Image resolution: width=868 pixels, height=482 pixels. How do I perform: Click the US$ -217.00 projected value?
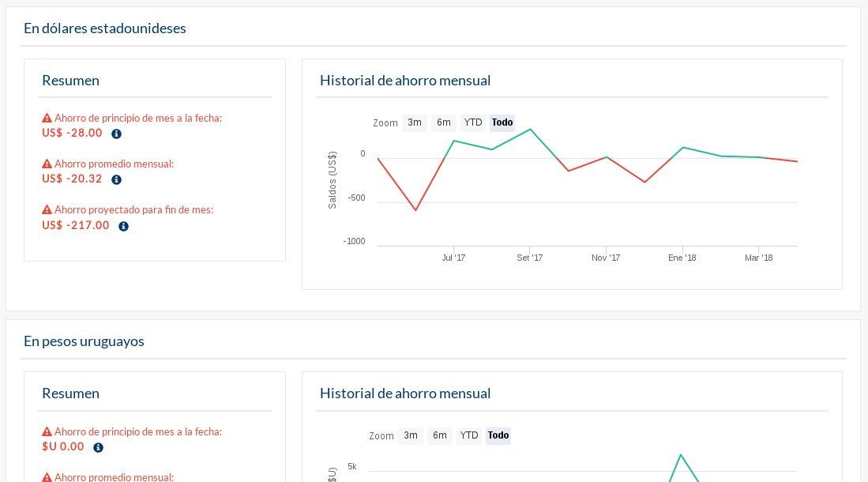[x=75, y=225]
